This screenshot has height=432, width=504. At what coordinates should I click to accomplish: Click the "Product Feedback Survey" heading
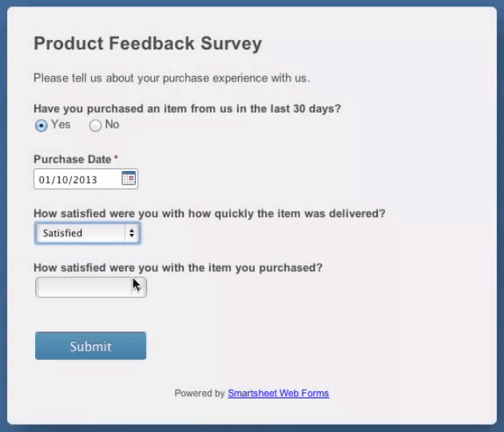click(x=148, y=44)
